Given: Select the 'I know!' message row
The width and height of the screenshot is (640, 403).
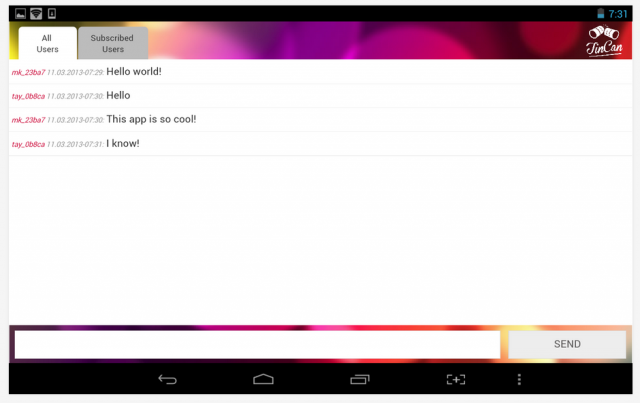Looking at the screenshot, I should click(320, 144).
